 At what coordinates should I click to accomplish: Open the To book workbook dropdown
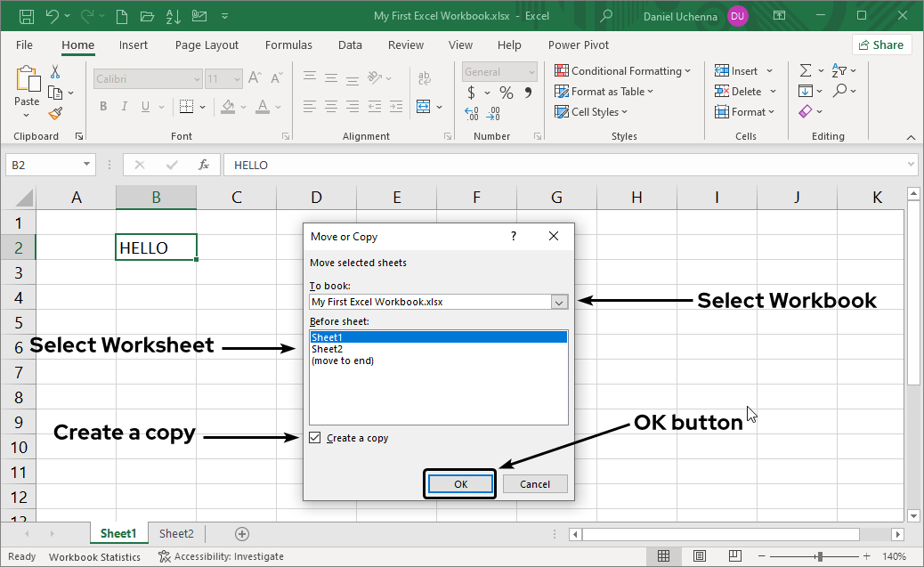tap(559, 302)
